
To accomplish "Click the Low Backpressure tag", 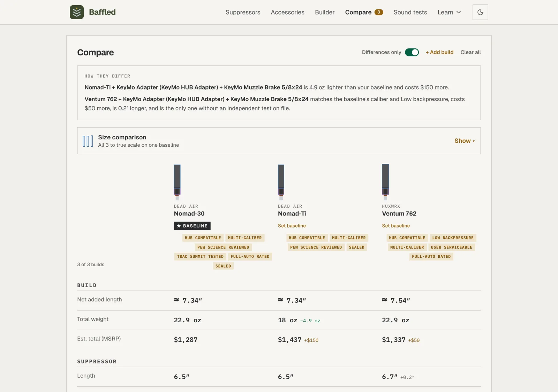I will (x=453, y=238).
